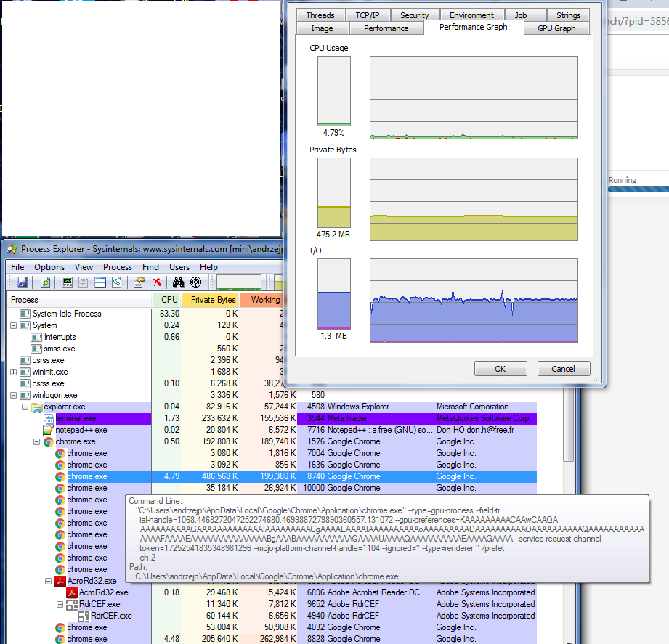Image resolution: width=669 pixels, height=644 pixels.
Task: Click the explorer.exe folder icon
Action: pyautogui.click(x=37, y=407)
